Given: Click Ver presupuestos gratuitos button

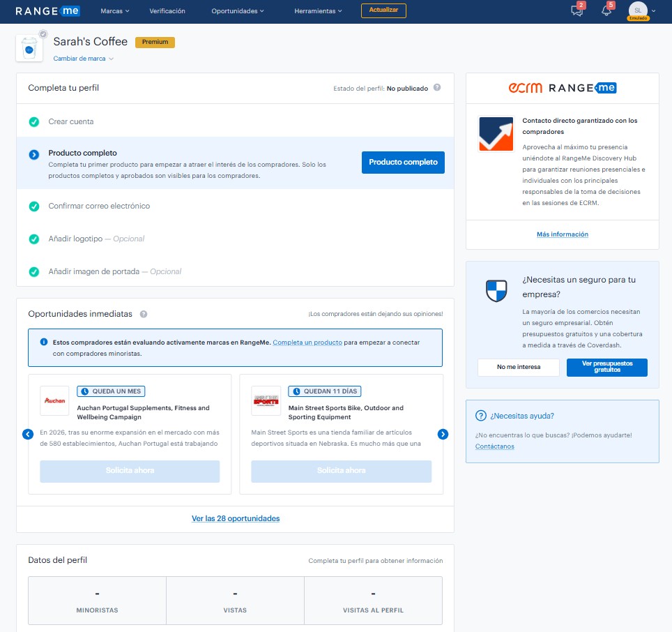Looking at the screenshot, I should click(x=606, y=367).
